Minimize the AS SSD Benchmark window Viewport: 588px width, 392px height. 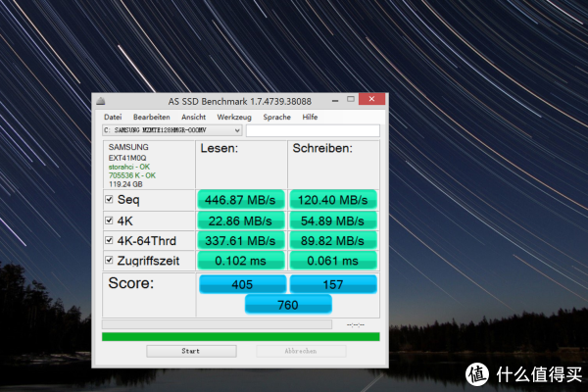pos(335,100)
